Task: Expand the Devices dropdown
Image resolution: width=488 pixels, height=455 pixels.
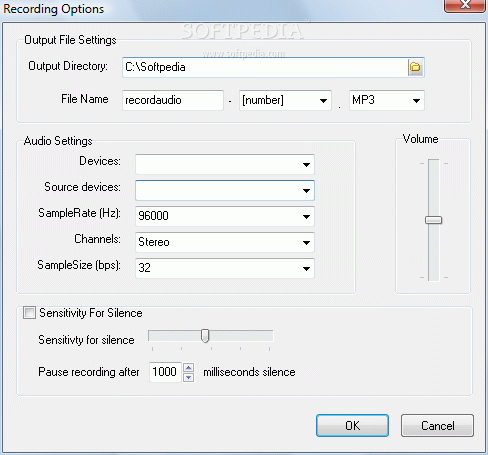Action: pos(225,164)
